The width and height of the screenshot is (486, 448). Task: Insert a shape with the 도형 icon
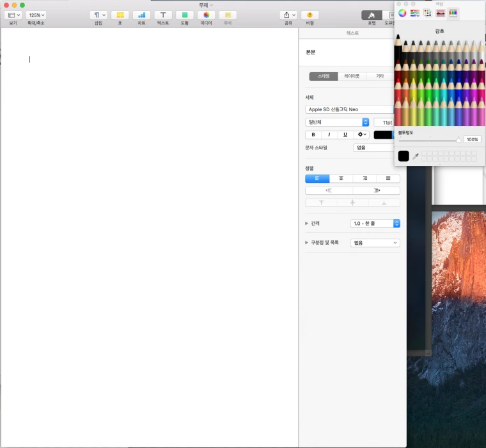pyautogui.click(x=184, y=15)
